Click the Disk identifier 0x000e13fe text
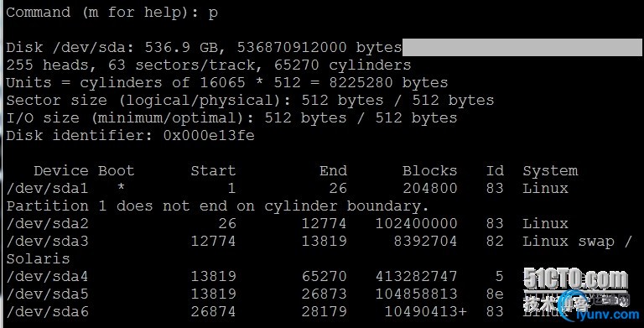The image size is (644, 328). [x=130, y=136]
